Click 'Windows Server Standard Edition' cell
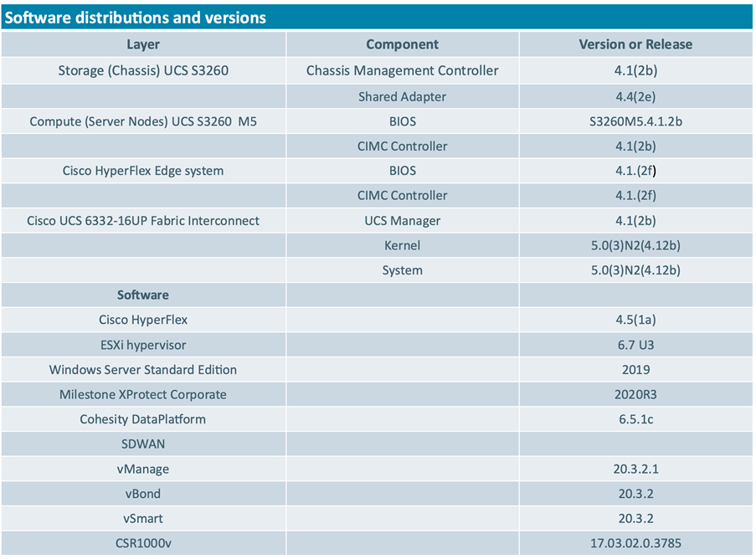 (x=143, y=370)
